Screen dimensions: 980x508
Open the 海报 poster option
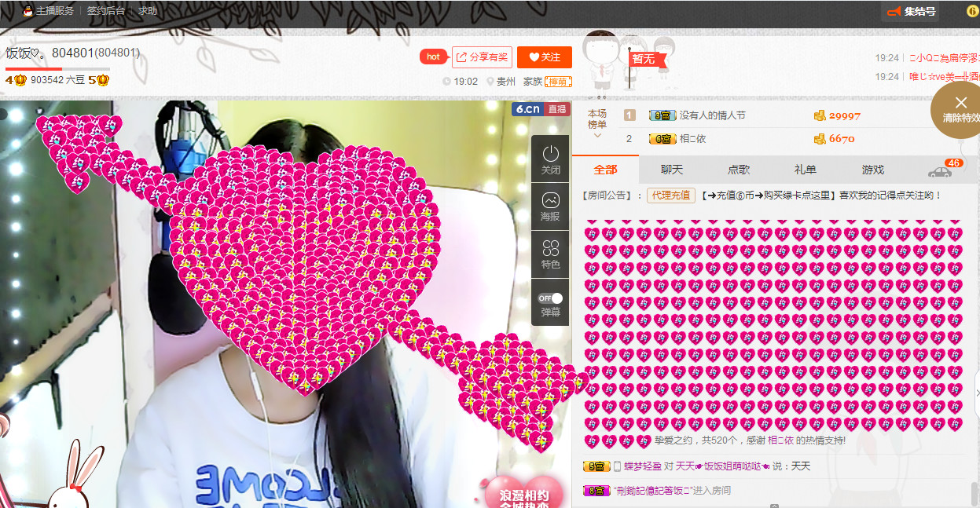pyautogui.click(x=551, y=206)
